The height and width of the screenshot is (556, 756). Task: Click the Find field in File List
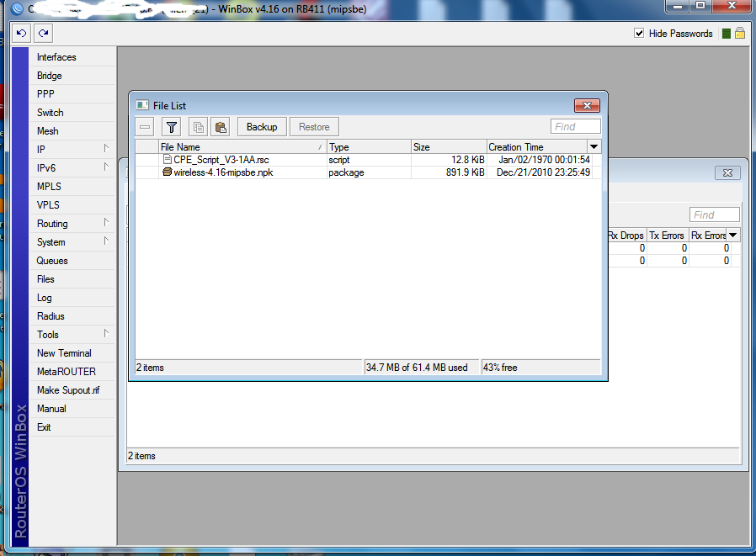point(575,127)
